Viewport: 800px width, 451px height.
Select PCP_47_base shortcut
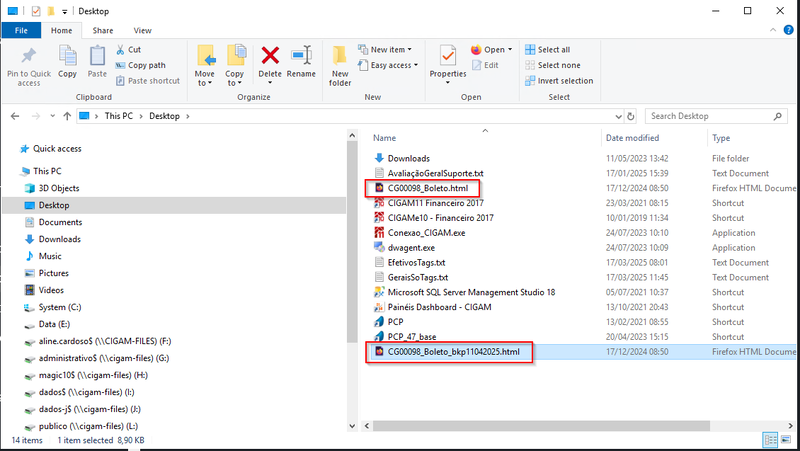click(412, 337)
